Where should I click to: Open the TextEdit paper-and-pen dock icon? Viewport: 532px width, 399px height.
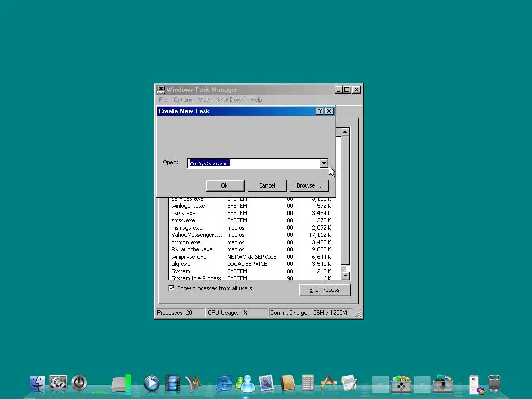(350, 383)
